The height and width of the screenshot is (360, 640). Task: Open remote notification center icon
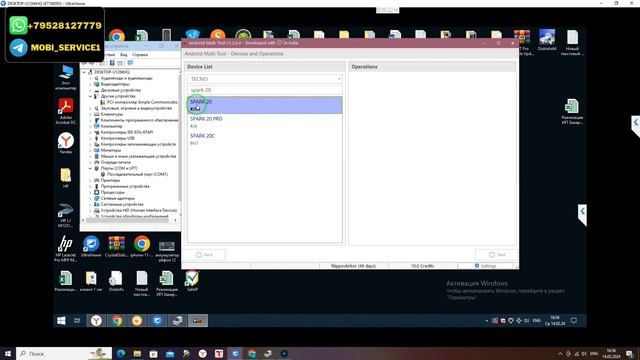(573, 321)
